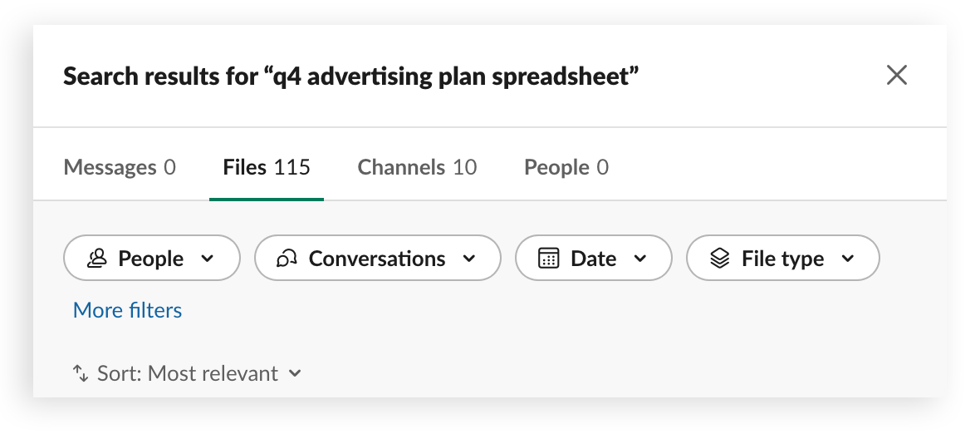Open the Sort: Most relevant chevron

(296, 373)
